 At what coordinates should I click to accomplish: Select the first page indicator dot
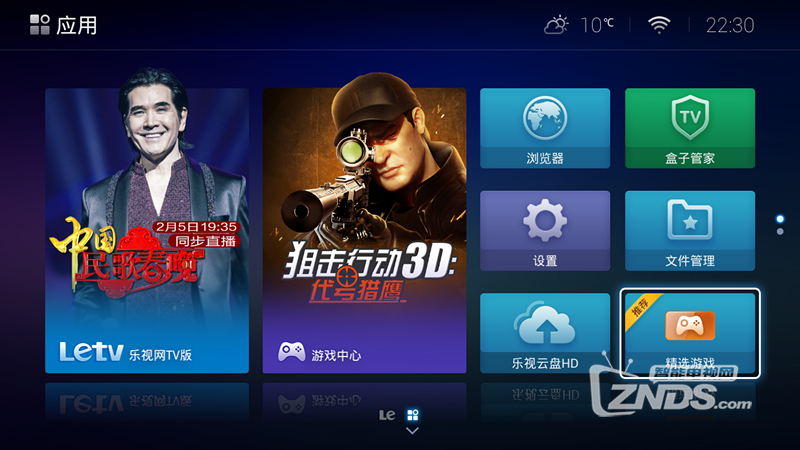780,219
